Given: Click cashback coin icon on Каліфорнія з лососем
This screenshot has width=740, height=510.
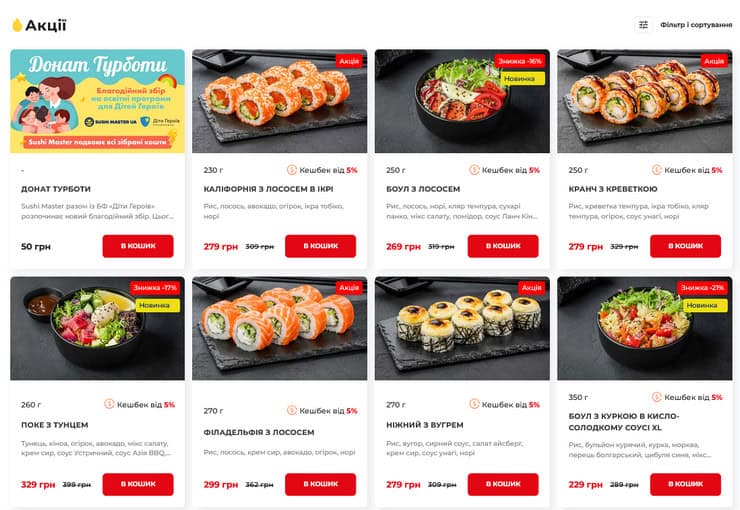Looking at the screenshot, I should (x=292, y=170).
